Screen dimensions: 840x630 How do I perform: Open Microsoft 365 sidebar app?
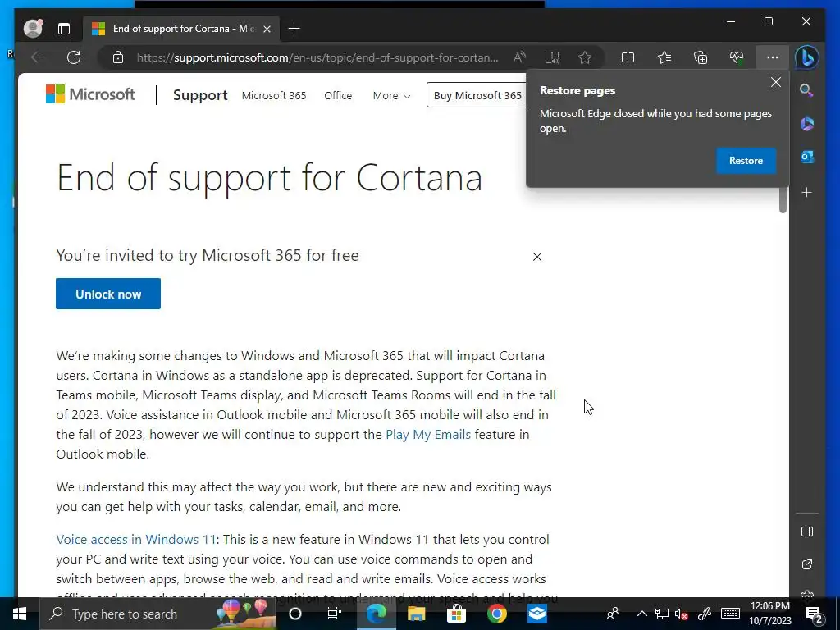807,124
